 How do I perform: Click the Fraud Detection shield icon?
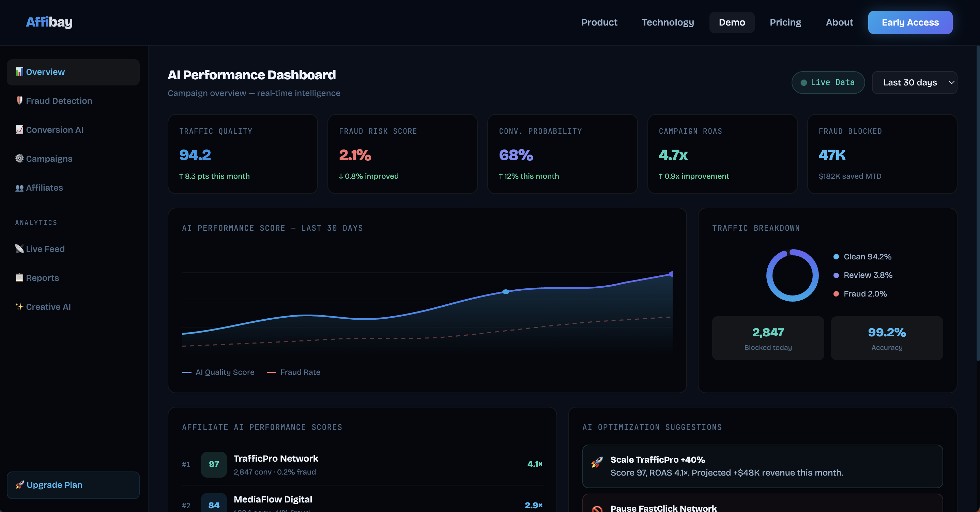click(19, 100)
